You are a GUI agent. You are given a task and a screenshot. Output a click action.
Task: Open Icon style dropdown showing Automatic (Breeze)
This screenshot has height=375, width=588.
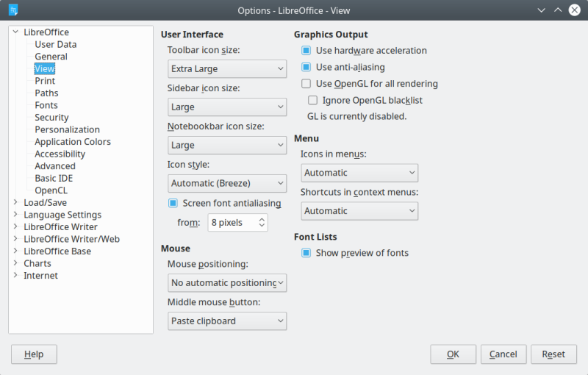tap(227, 183)
